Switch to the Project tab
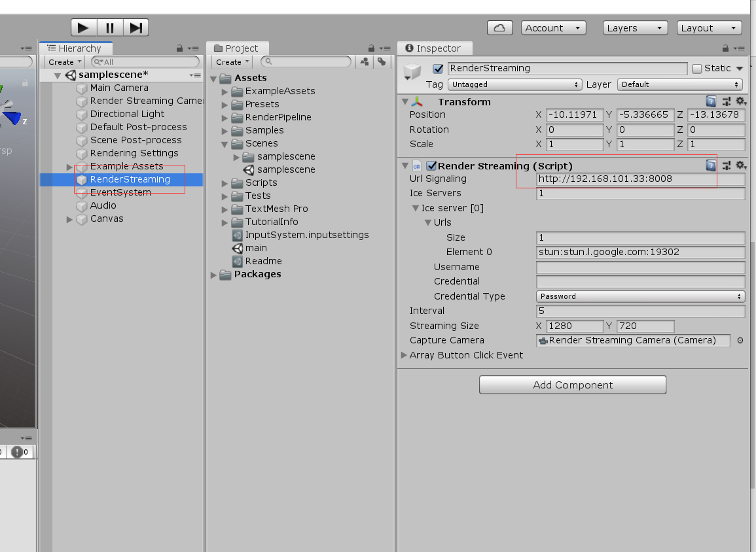Image resolution: width=756 pixels, height=552 pixels. point(238,48)
